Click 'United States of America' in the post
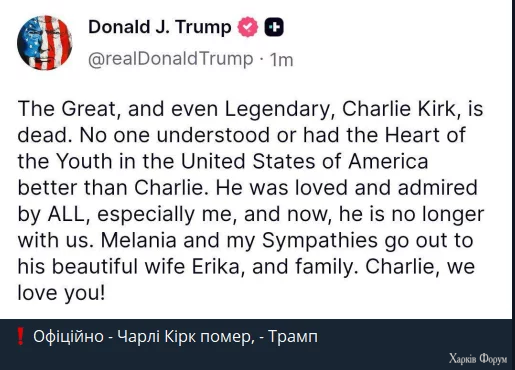Screen dimensions: 515x370 click(x=304, y=161)
